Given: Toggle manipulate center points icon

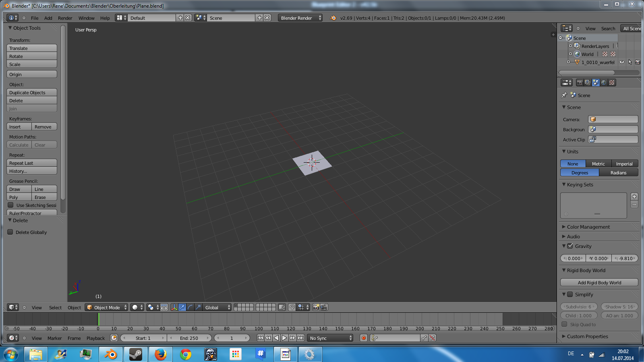Looking at the screenshot, I should point(164,307).
